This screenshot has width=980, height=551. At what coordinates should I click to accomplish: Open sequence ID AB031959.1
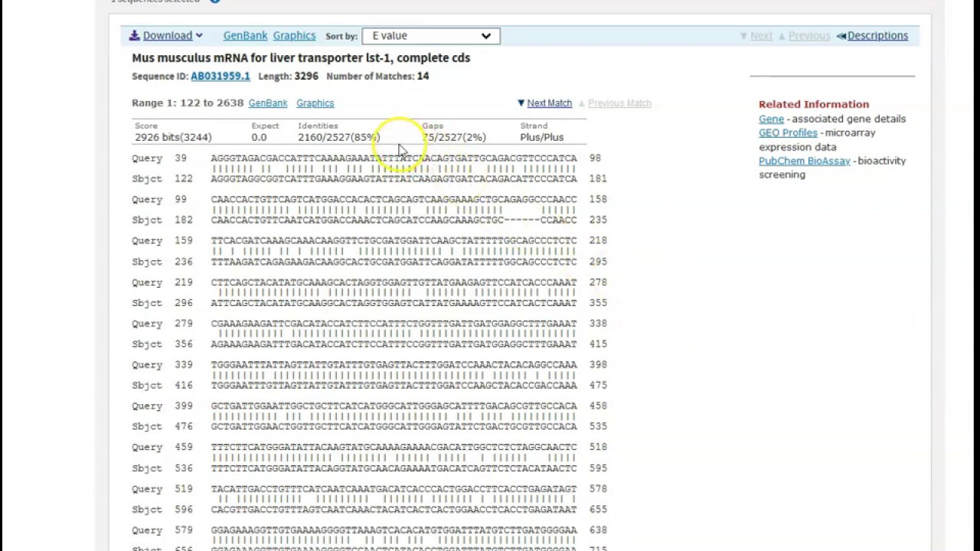coord(220,76)
